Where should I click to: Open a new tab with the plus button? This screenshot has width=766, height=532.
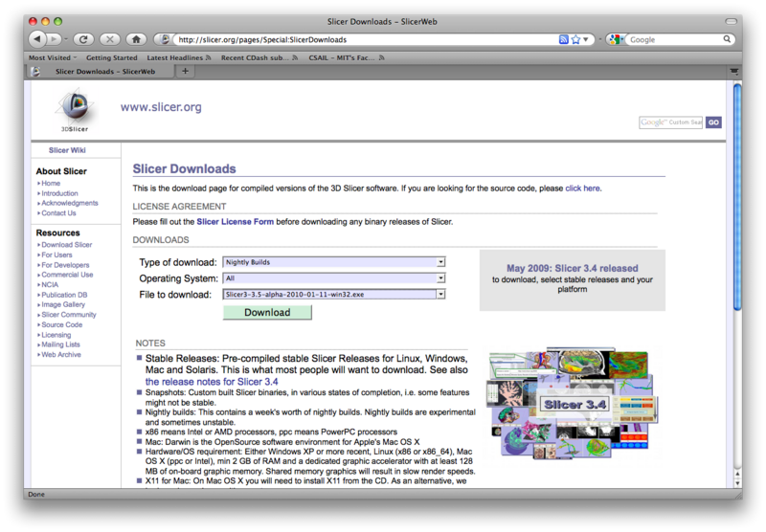pyautogui.click(x=185, y=71)
